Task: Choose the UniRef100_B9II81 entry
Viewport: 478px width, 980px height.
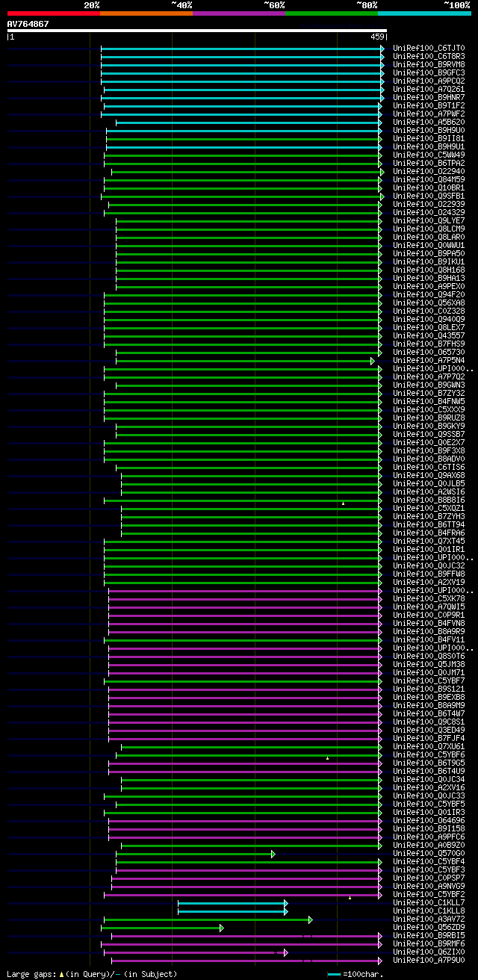Action: (429, 139)
